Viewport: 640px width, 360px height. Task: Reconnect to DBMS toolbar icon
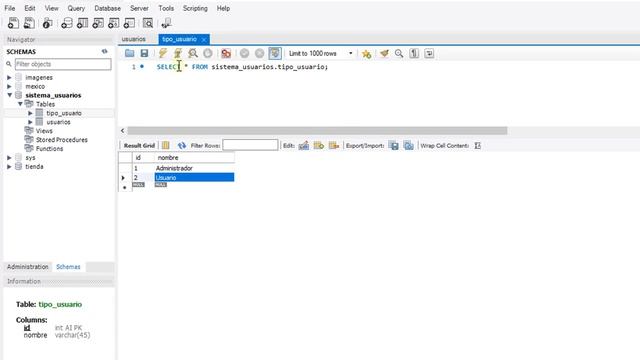pos(166,23)
